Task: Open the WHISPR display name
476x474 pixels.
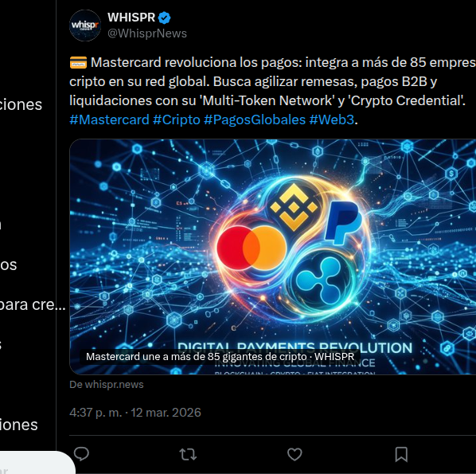Action: point(131,18)
